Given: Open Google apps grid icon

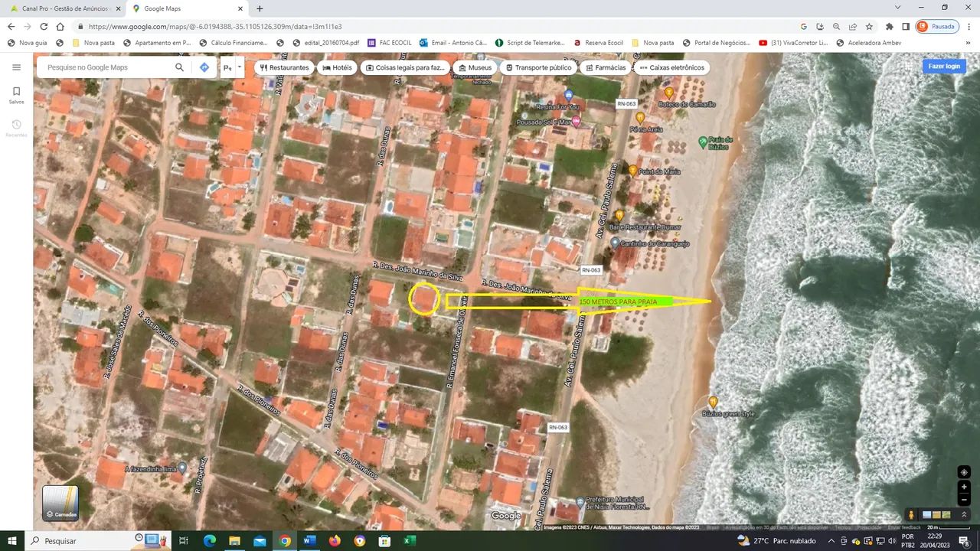Looking at the screenshot, I should (909, 67).
